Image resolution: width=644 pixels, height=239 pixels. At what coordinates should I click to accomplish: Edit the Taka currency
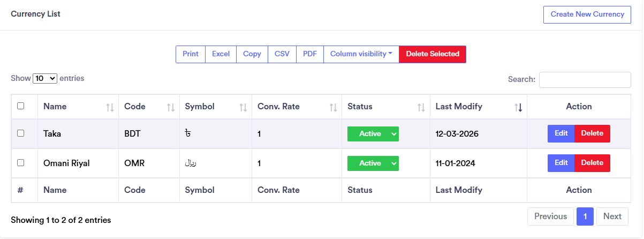(x=561, y=133)
